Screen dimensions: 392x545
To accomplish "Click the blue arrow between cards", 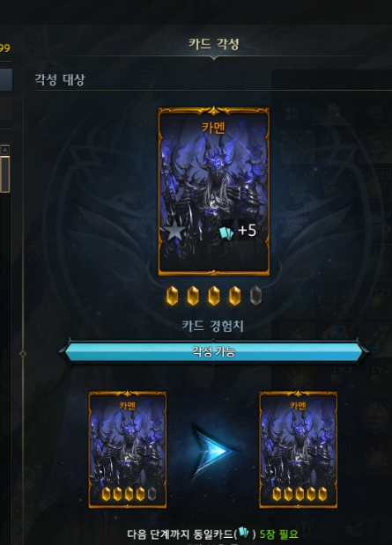I will (214, 450).
